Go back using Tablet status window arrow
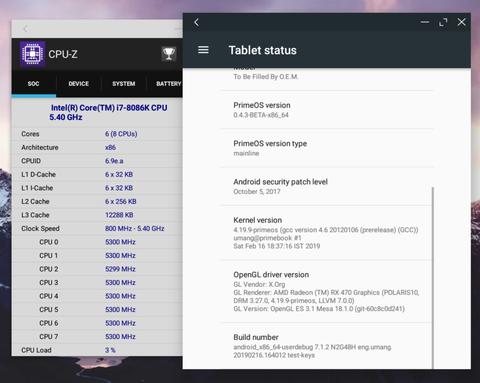 (196, 22)
